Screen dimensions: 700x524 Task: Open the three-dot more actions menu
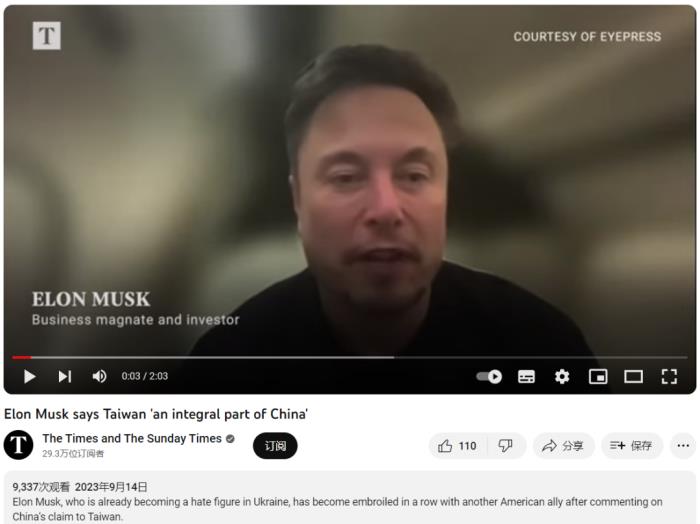pyautogui.click(x=683, y=445)
